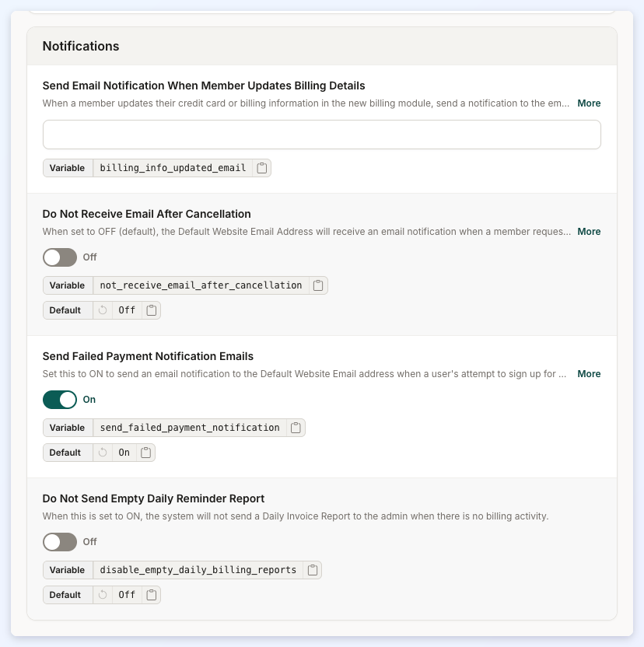Reset empty daily reminder report to default
This screenshot has height=647, width=644.
tap(103, 595)
